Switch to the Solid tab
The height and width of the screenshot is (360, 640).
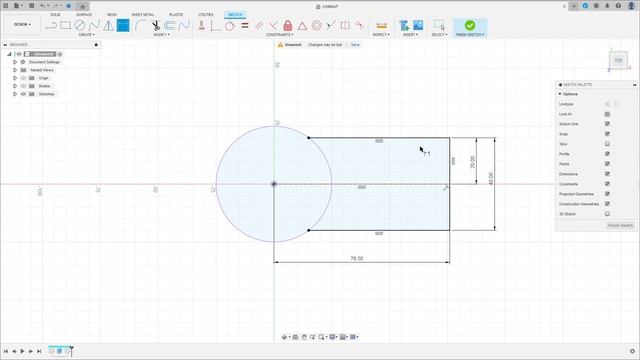[55, 15]
